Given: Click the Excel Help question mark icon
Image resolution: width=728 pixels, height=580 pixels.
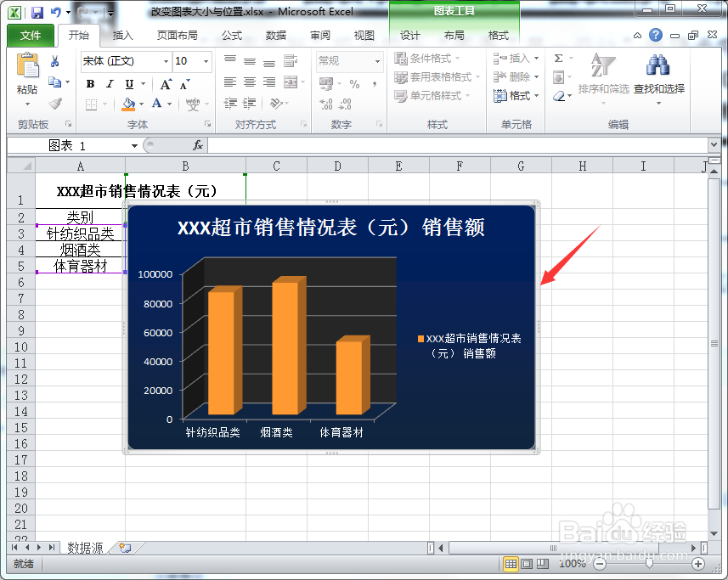Looking at the screenshot, I should pyautogui.click(x=656, y=35).
